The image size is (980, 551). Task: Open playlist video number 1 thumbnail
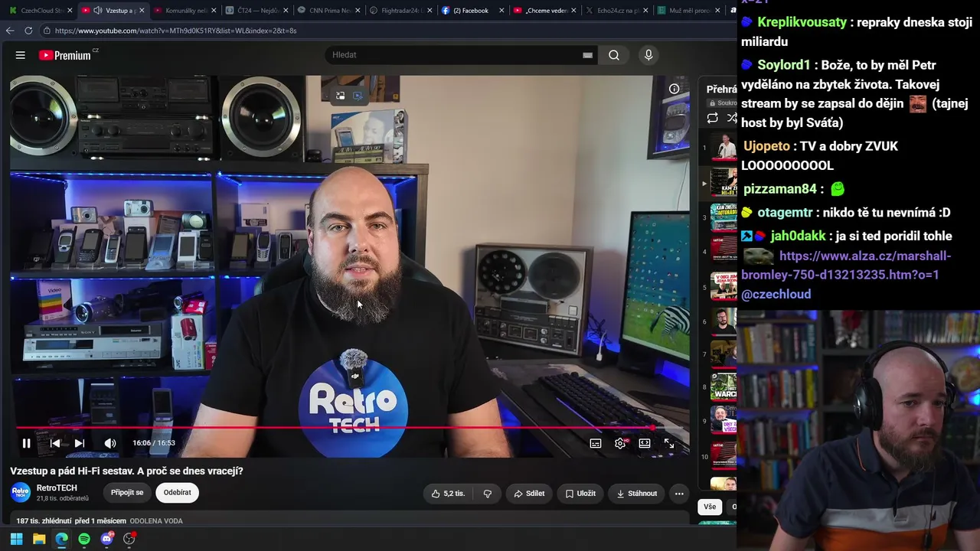pos(724,148)
